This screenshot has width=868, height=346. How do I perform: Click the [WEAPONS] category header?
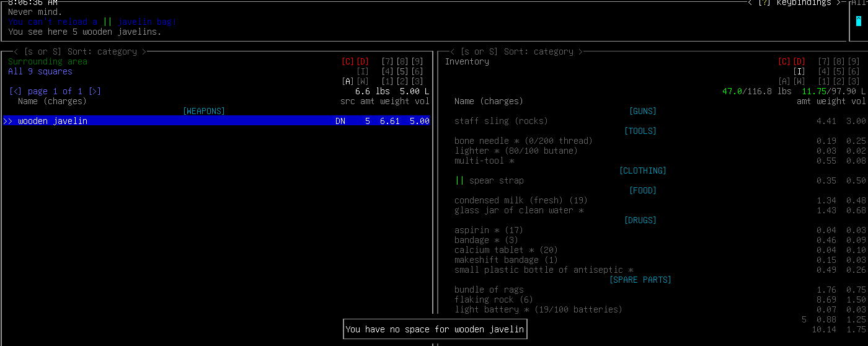(204, 111)
